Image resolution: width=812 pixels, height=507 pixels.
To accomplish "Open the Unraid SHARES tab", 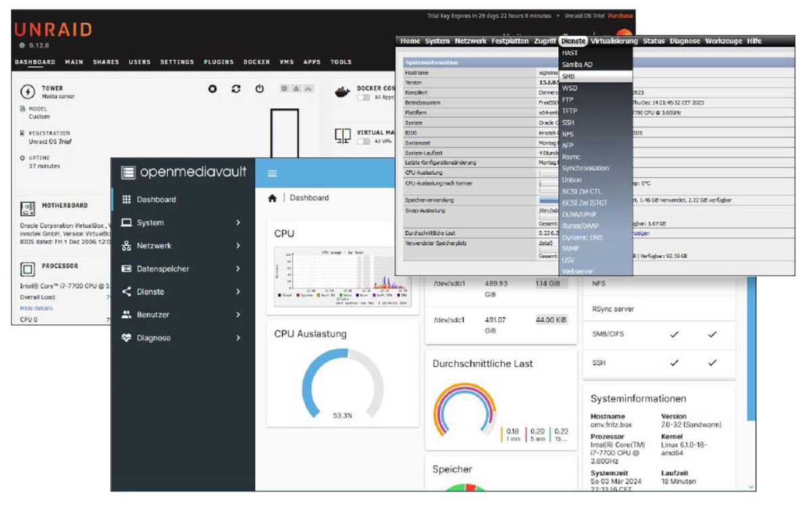I will click(106, 62).
